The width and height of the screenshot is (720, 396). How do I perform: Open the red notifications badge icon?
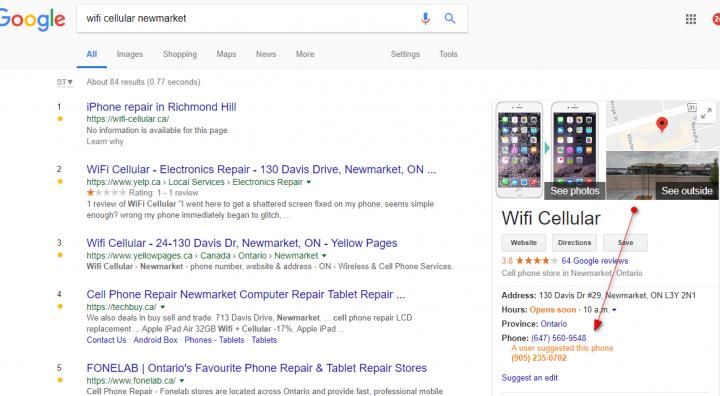[716, 19]
